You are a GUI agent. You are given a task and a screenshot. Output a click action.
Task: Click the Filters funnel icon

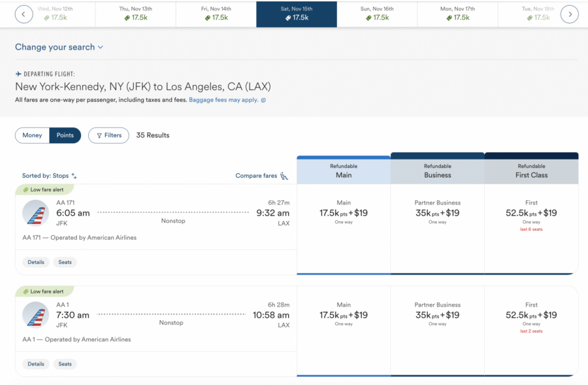coord(99,135)
